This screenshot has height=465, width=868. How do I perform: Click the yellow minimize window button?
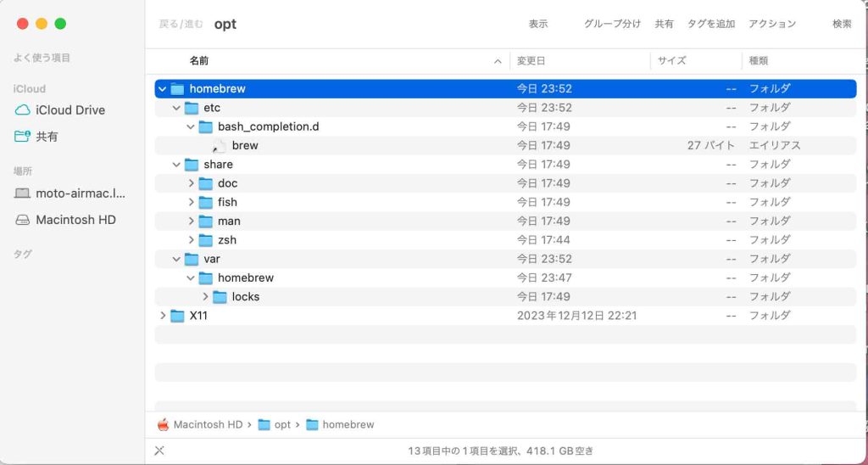pos(42,23)
